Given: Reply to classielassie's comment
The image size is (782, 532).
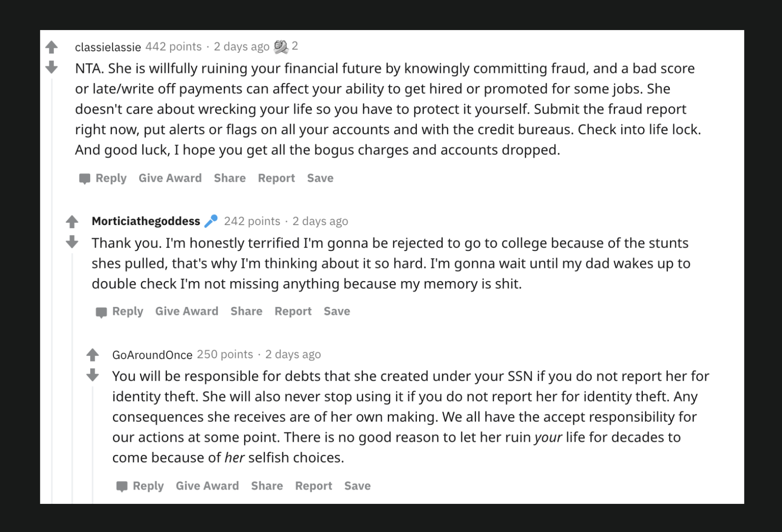Looking at the screenshot, I should 111,178.
